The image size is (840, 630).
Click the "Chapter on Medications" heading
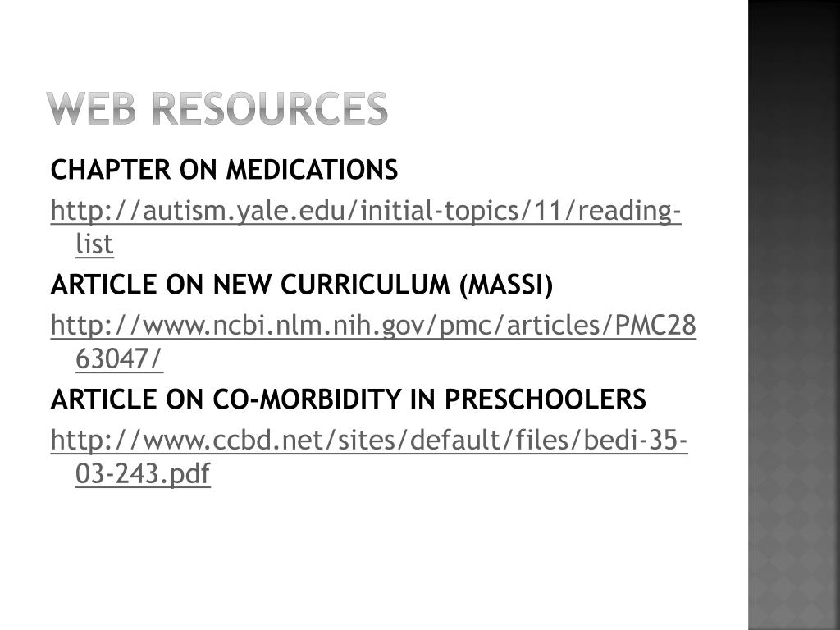(223, 171)
